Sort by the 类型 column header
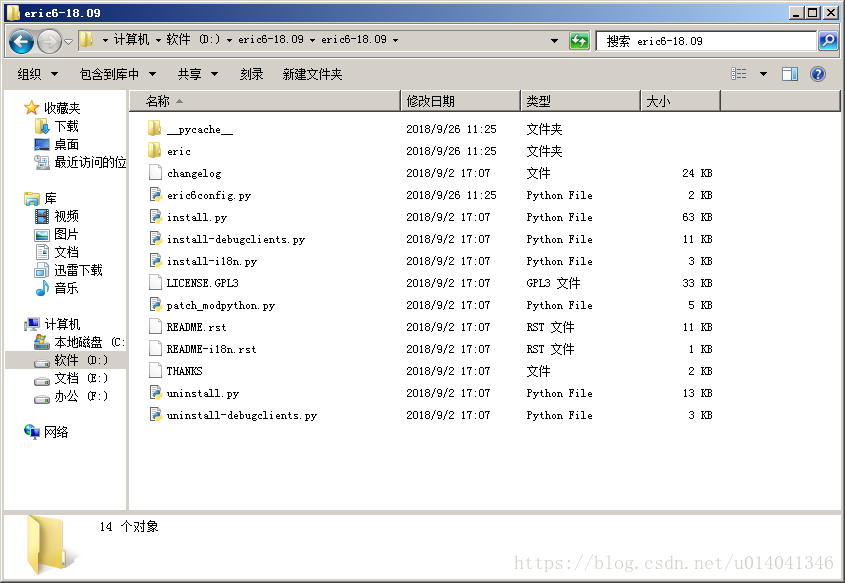 [x=580, y=101]
